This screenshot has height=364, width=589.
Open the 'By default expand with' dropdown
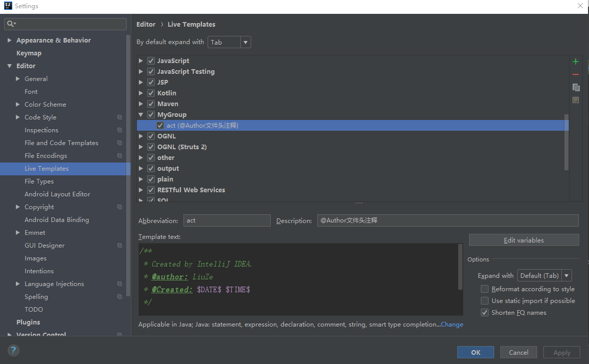tap(245, 42)
